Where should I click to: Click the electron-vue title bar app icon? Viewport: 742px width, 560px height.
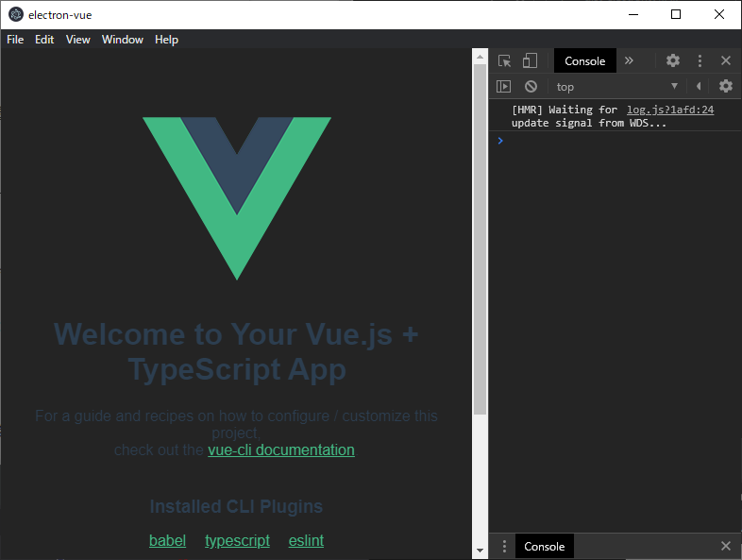16,15
